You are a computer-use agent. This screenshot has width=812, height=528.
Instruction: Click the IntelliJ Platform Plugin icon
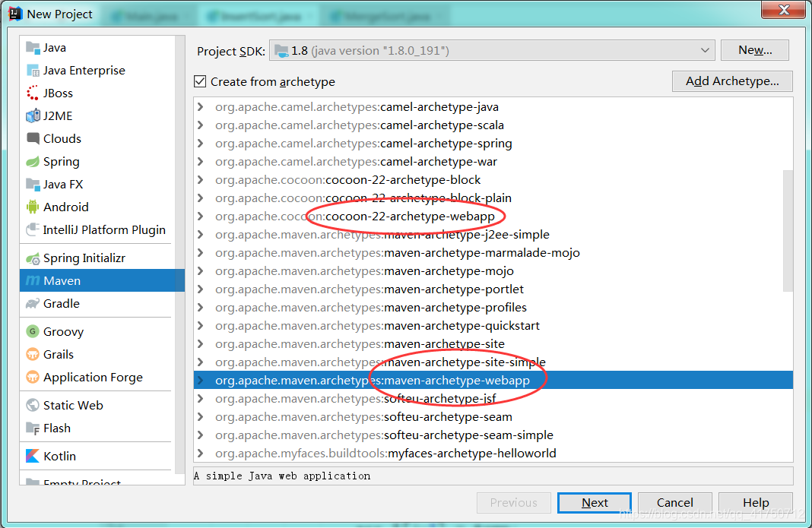coord(33,229)
